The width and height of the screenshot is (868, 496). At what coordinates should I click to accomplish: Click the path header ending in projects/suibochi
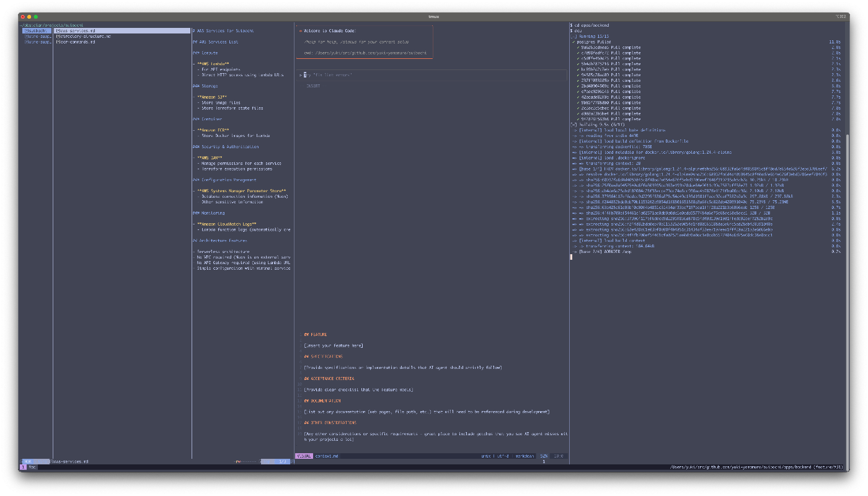pos(51,25)
